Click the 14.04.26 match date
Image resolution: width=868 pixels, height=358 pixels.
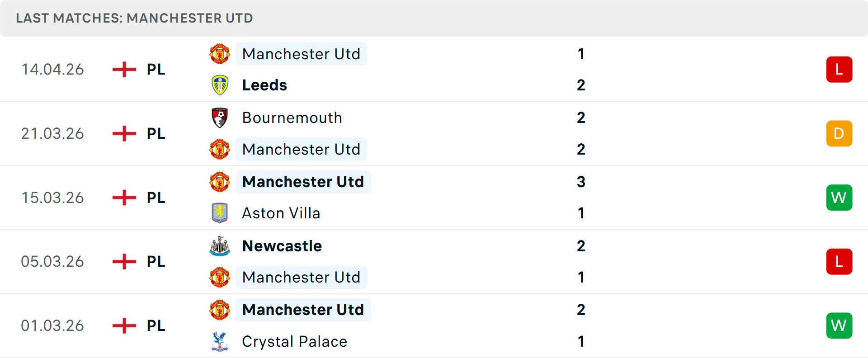coord(52,70)
